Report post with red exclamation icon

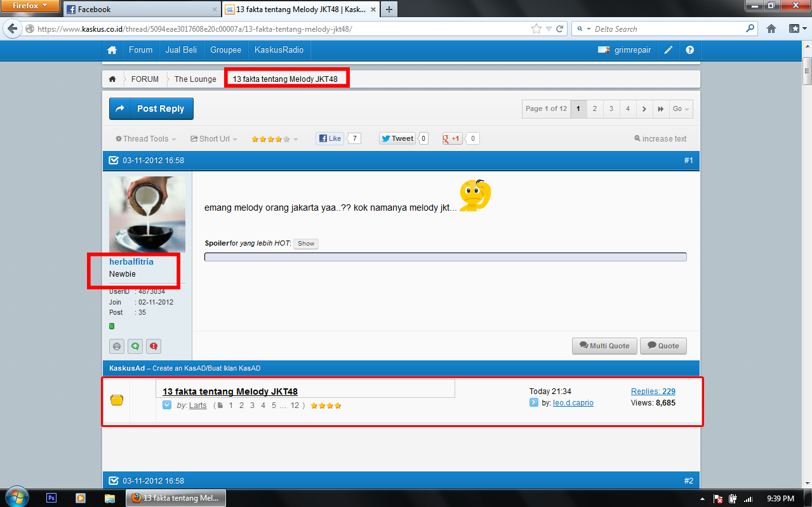154,346
